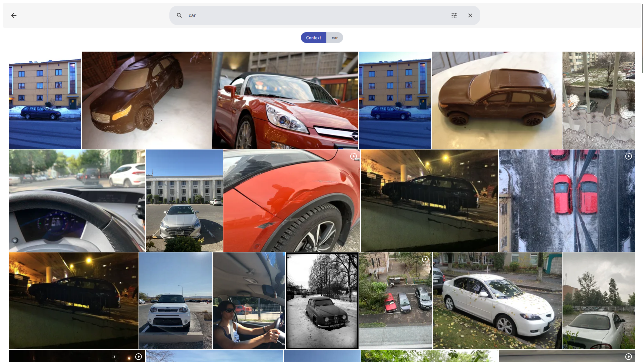Viewport: 644px width, 362px height.
Task: Open the red Opel roadster photo
Action: (285, 100)
